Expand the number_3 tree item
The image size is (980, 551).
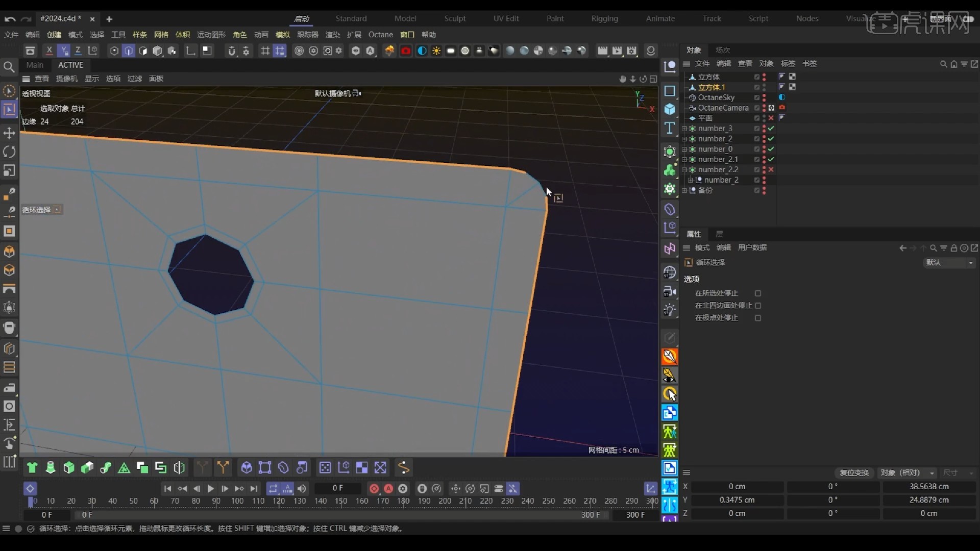point(684,129)
